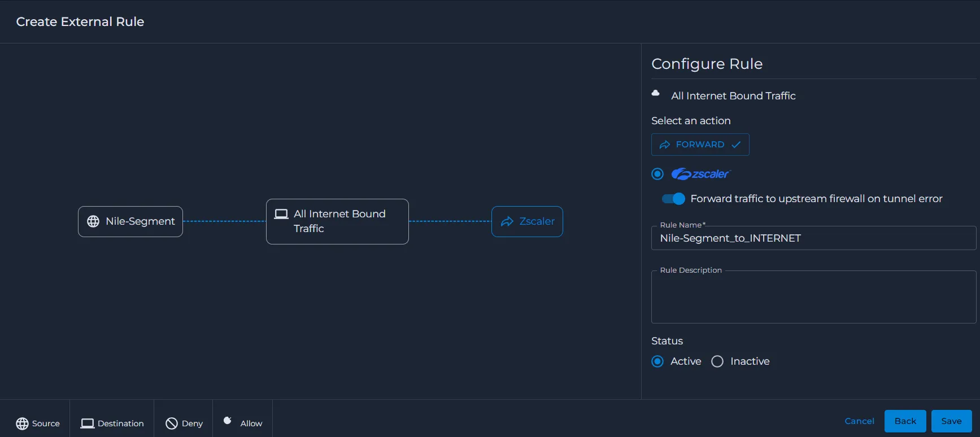The height and width of the screenshot is (437, 980).
Task: Click the Deny prohibited icon in bottom legend
Action: coord(172,423)
